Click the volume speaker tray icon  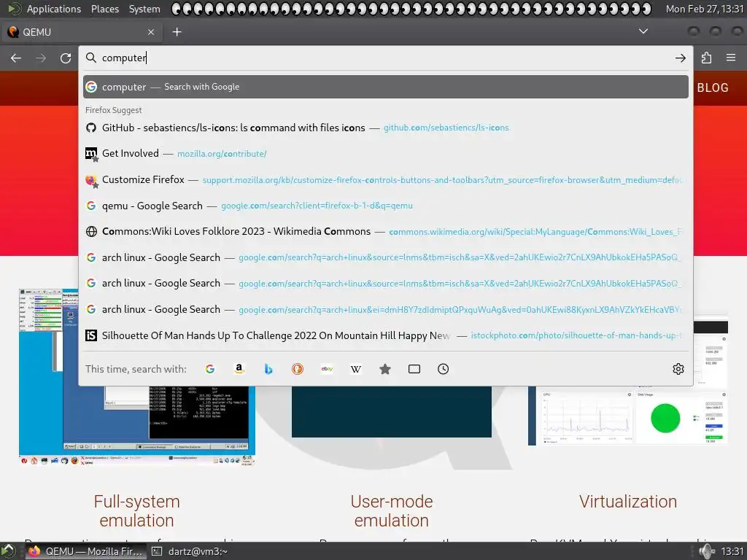point(707,551)
